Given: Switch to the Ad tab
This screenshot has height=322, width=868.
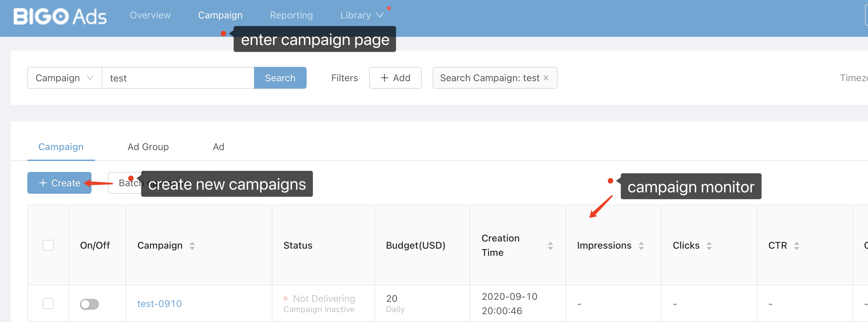Looking at the screenshot, I should coord(219,147).
